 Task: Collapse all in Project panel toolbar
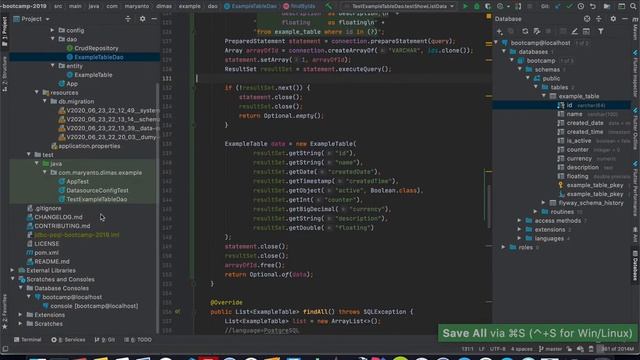pos(128,19)
